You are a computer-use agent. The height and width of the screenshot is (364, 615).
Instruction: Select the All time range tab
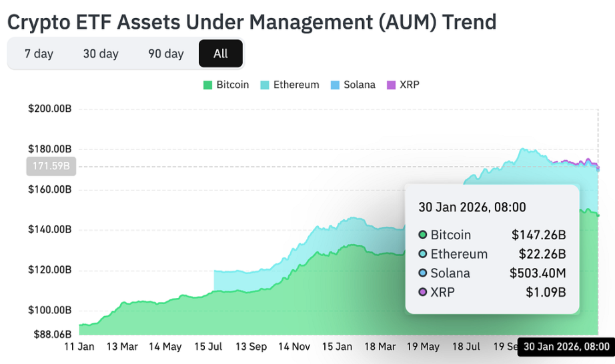click(221, 54)
